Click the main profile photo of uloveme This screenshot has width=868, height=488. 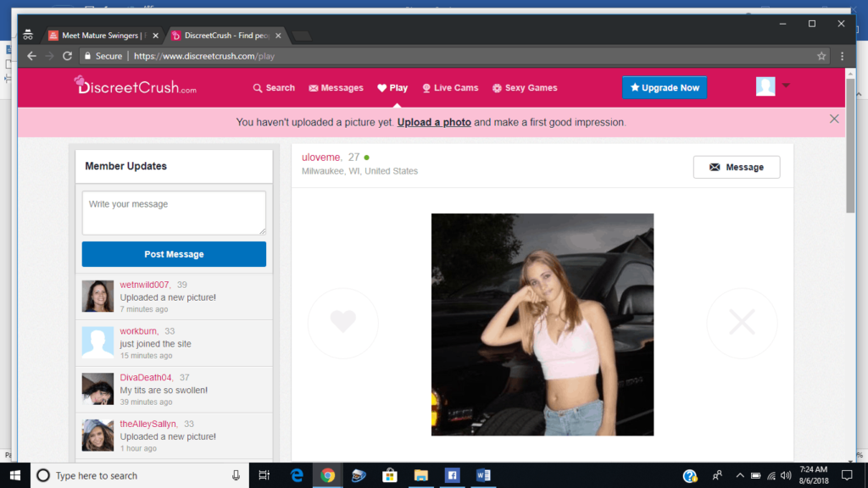pyautogui.click(x=542, y=324)
